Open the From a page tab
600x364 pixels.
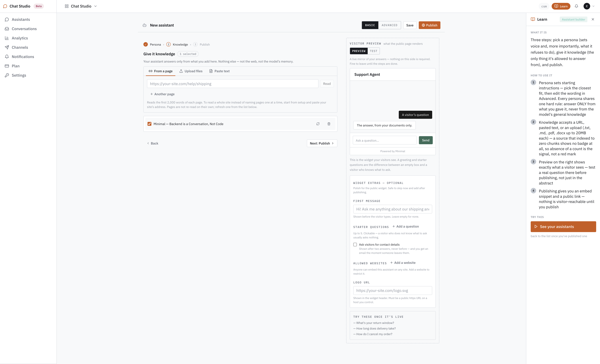point(161,71)
